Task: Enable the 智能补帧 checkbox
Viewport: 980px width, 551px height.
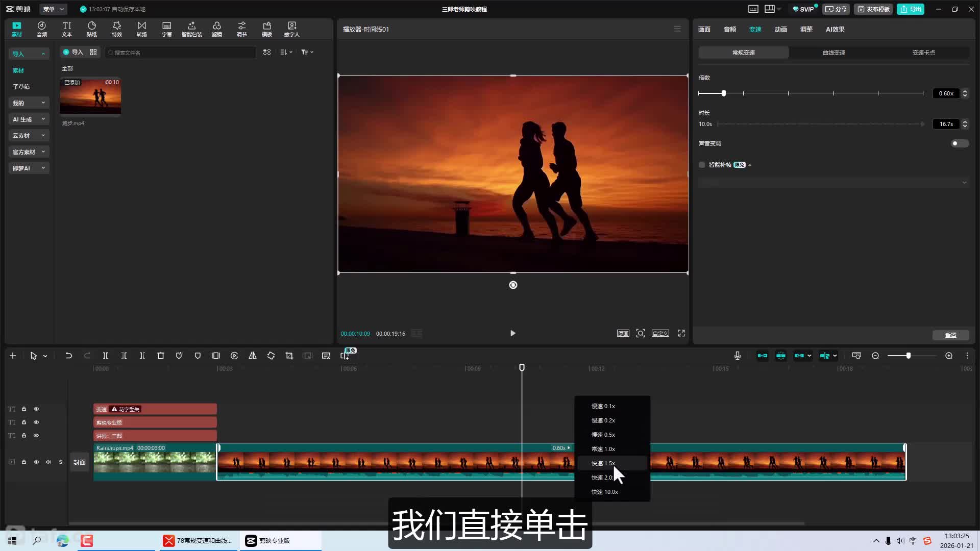Action: pos(702,165)
